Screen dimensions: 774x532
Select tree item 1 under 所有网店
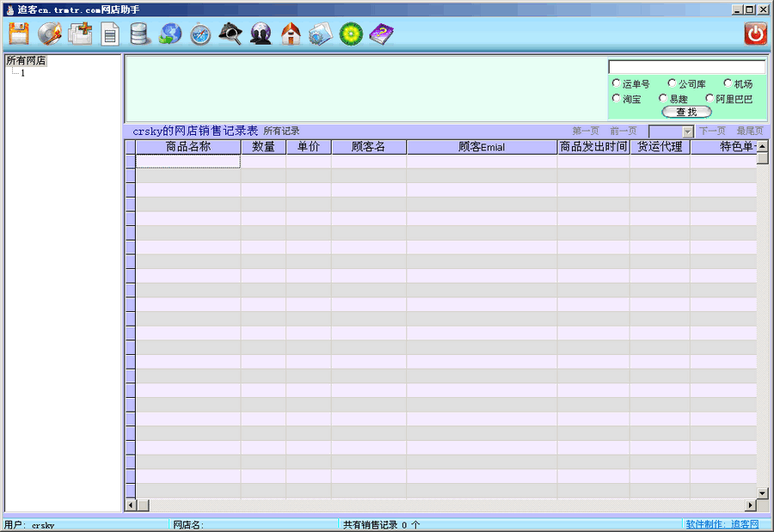tap(22, 72)
